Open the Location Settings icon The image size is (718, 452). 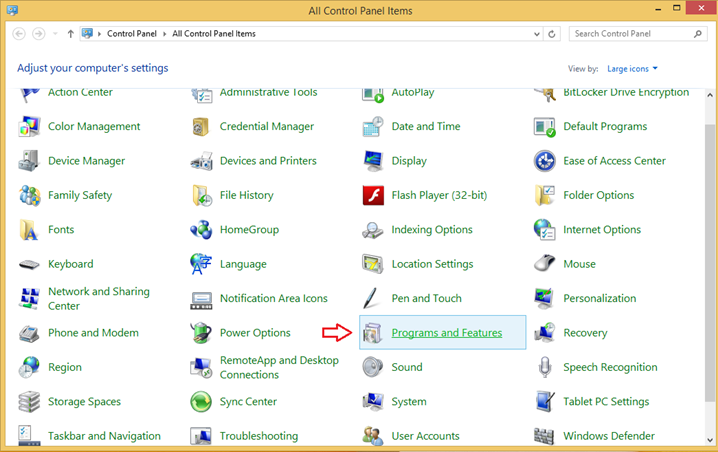pyautogui.click(x=373, y=264)
